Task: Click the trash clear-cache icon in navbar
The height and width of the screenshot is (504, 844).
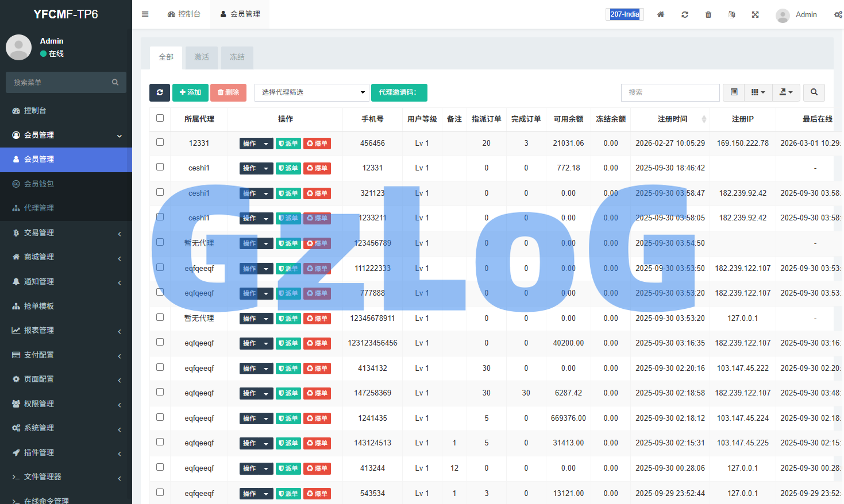Action: 708,14
